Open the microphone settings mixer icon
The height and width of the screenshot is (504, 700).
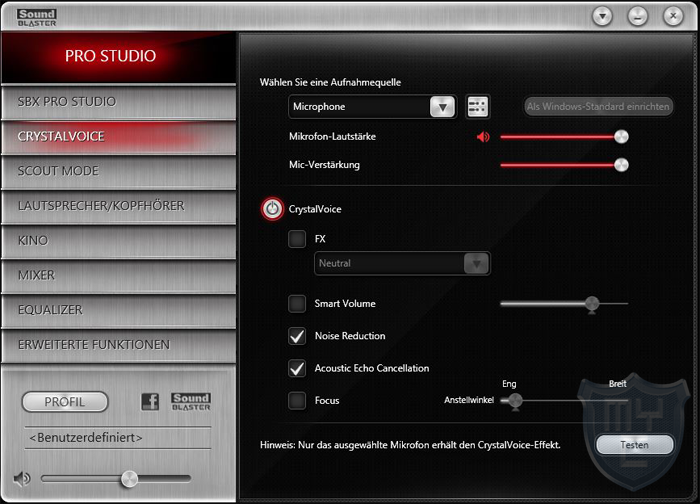(x=477, y=107)
